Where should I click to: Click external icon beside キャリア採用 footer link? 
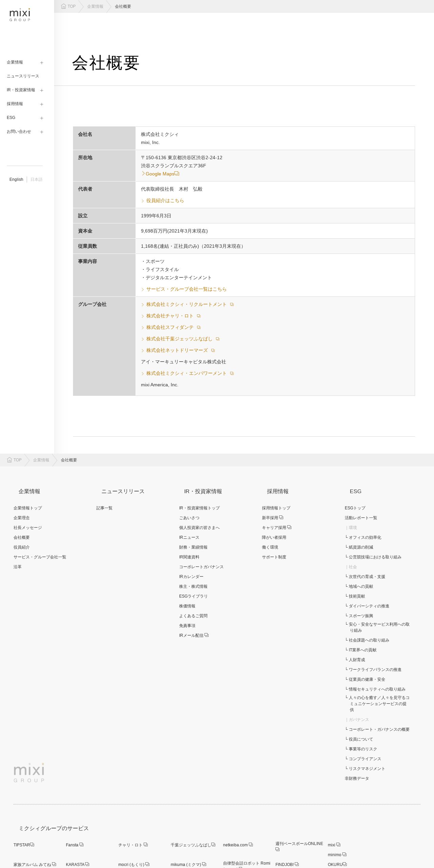tap(289, 527)
